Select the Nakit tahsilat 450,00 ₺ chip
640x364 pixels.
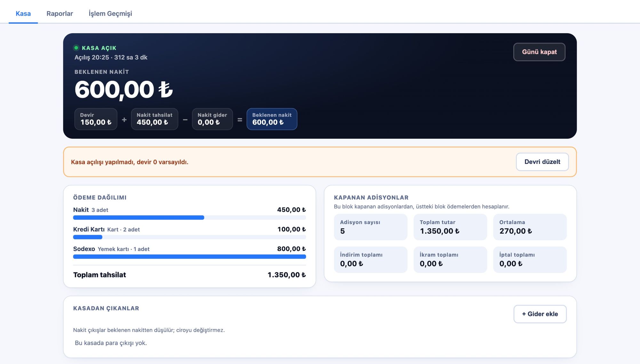click(x=154, y=119)
